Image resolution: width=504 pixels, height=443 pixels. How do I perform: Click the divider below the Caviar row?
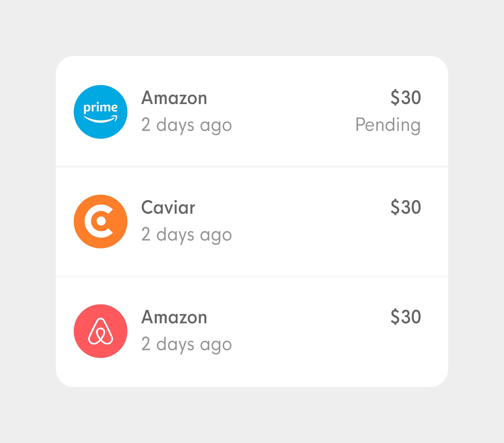(252, 276)
